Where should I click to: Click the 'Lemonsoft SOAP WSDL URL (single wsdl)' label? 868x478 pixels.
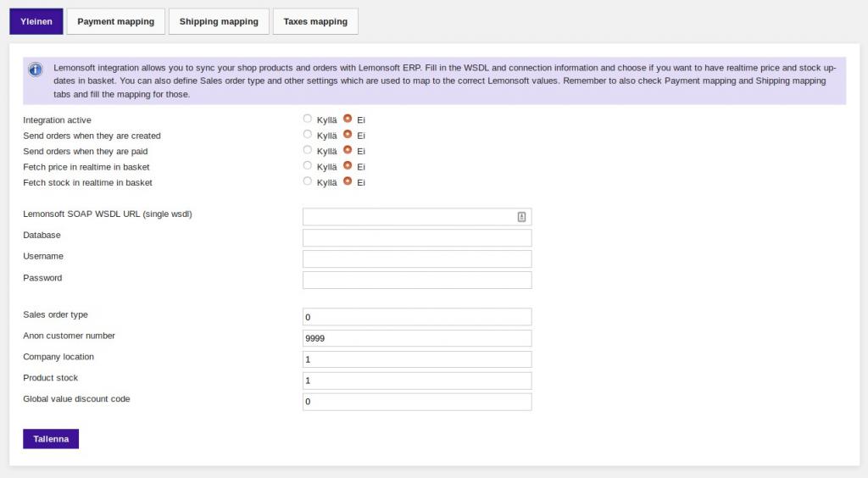pos(108,214)
